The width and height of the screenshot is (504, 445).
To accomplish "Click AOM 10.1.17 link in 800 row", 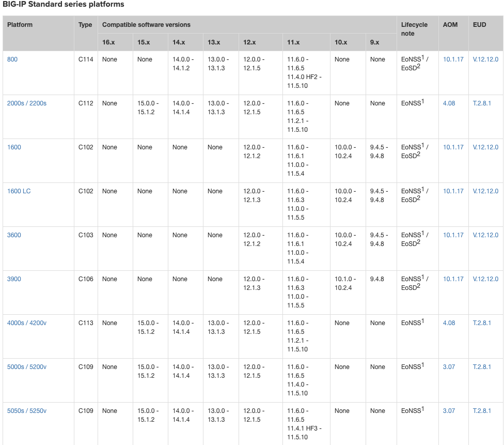I will [x=453, y=59].
